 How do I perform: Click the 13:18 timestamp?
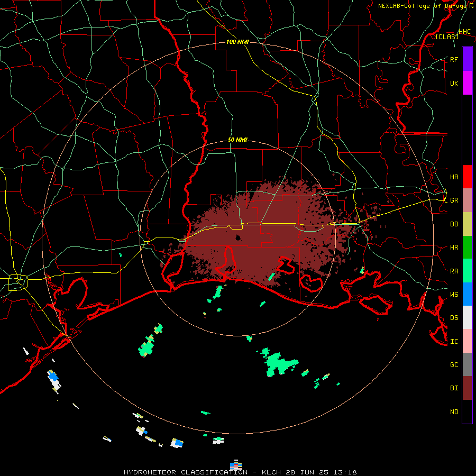(346, 472)
